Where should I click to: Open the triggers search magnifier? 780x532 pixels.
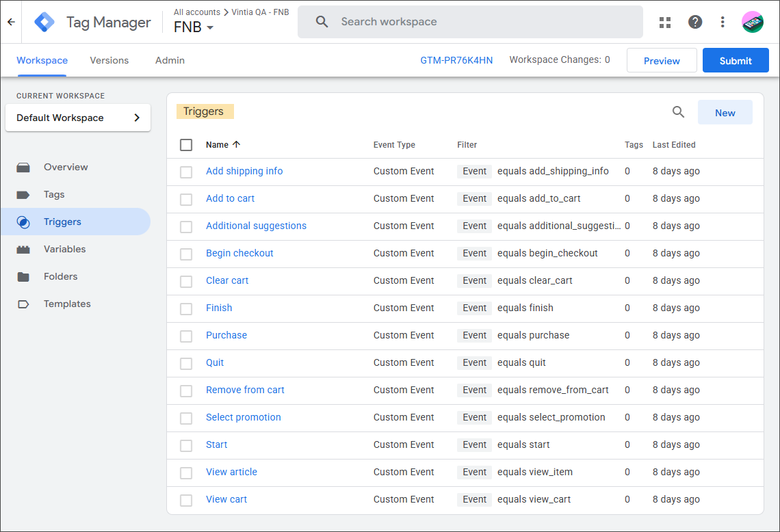tap(677, 111)
